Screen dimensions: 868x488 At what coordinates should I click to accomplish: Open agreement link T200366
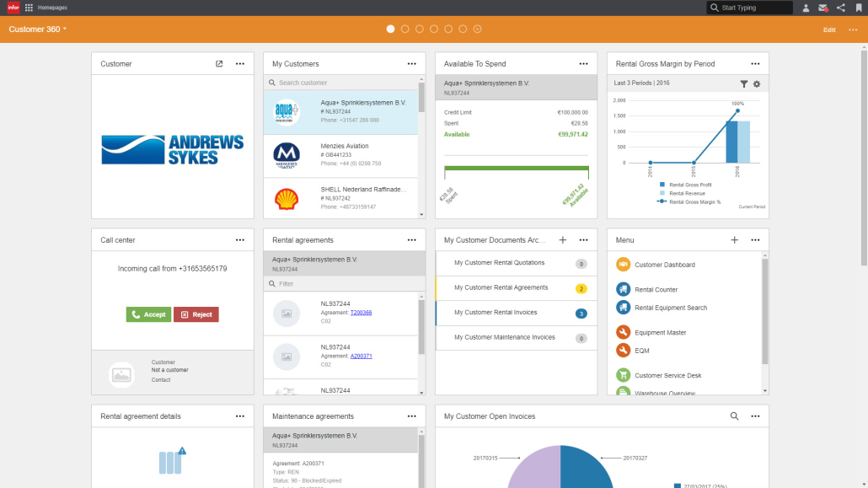click(x=361, y=313)
